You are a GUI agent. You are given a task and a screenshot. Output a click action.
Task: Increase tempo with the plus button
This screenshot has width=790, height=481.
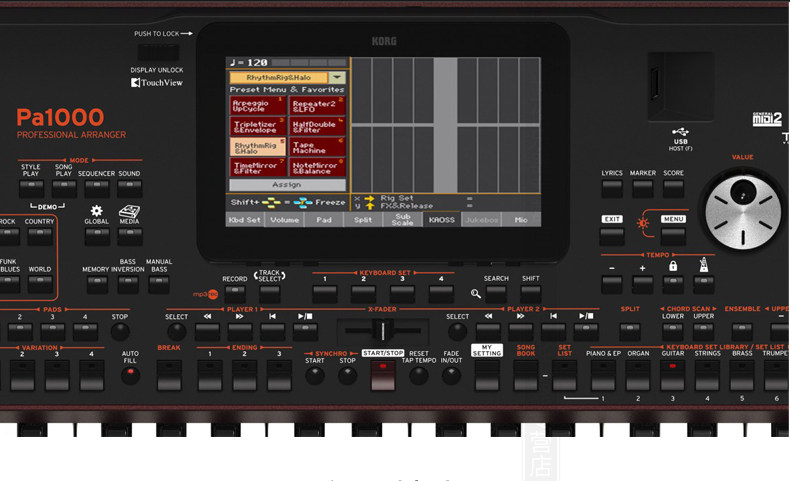pyautogui.click(x=642, y=285)
